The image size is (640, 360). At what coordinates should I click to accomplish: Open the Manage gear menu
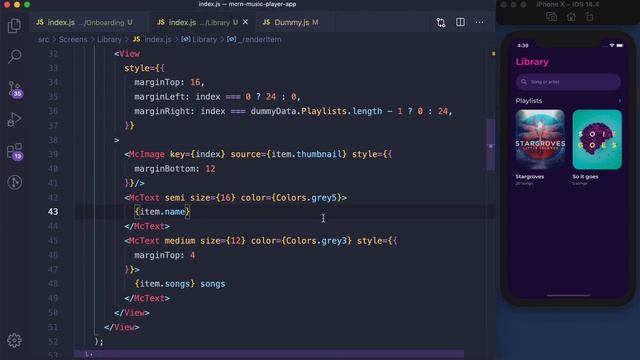14,340
